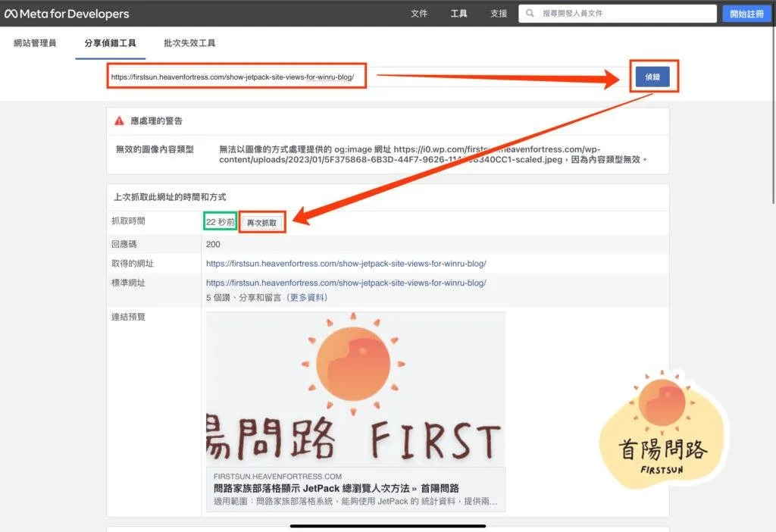Click the 開始註冊 button
Viewport: 776px width, 532px height.
[746, 14]
